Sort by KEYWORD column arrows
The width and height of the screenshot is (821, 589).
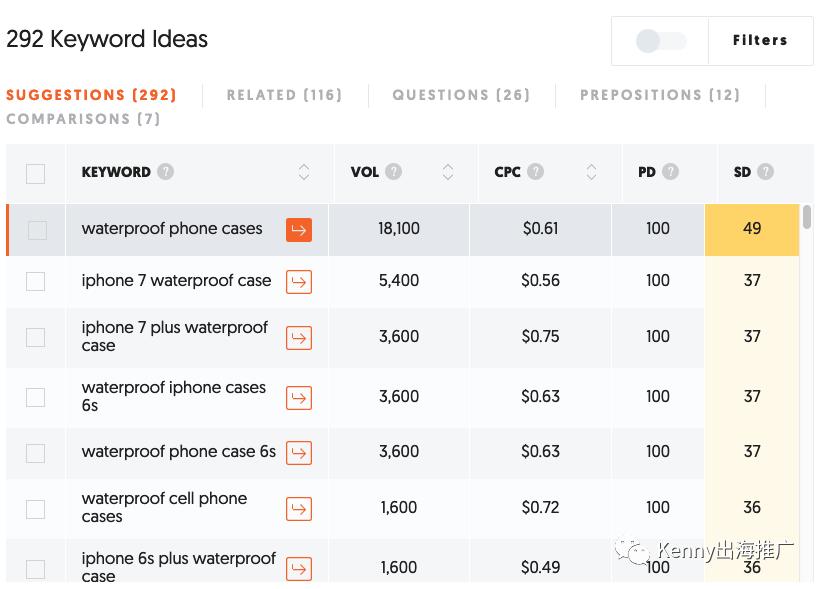pos(304,173)
